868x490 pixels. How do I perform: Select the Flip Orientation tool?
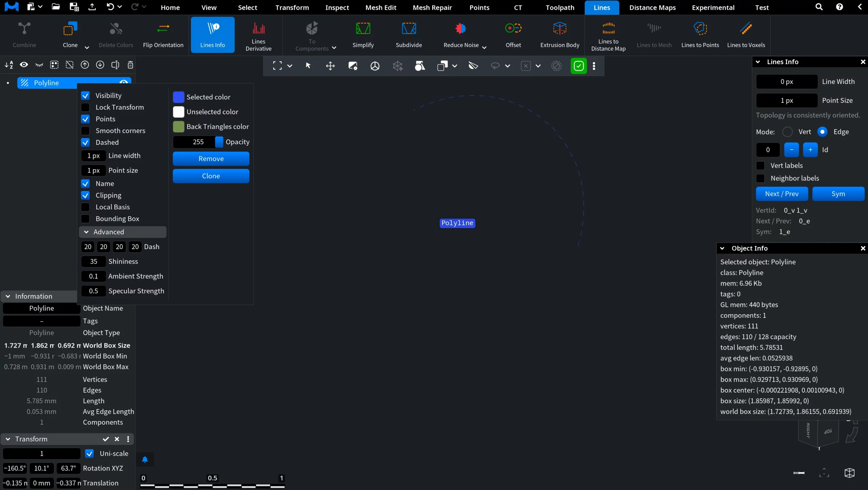tap(163, 35)
